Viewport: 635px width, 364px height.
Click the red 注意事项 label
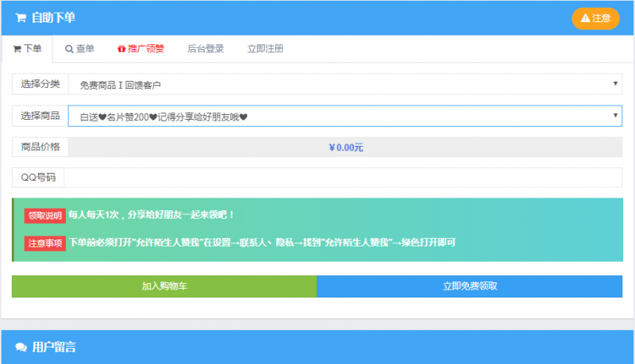pos(45,243)
